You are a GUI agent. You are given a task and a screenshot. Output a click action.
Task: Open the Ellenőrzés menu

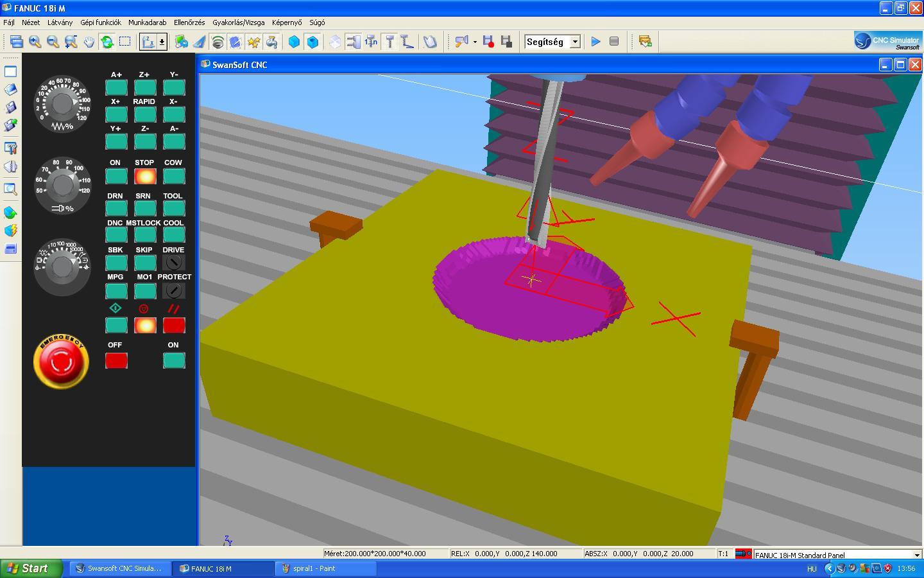click(x=189, y=22)
